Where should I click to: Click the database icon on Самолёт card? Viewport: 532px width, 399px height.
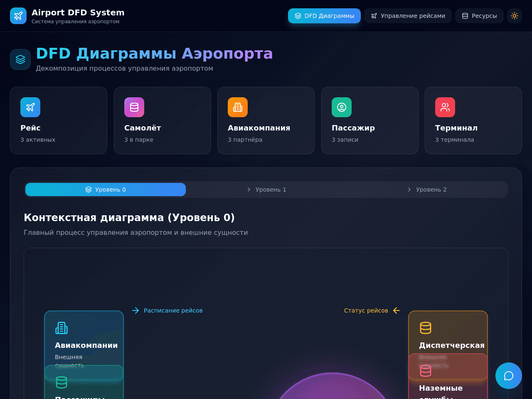[134, 107]
